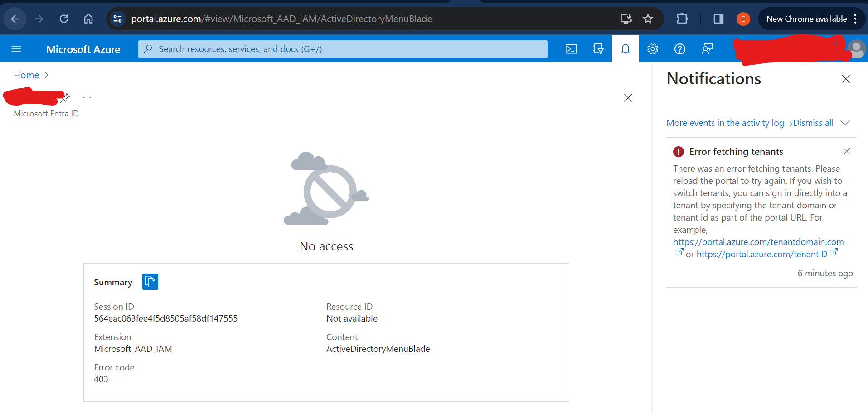Go to Microsoft Azure home logo
This screenshot has height=413, width=868.
[83, 49]
